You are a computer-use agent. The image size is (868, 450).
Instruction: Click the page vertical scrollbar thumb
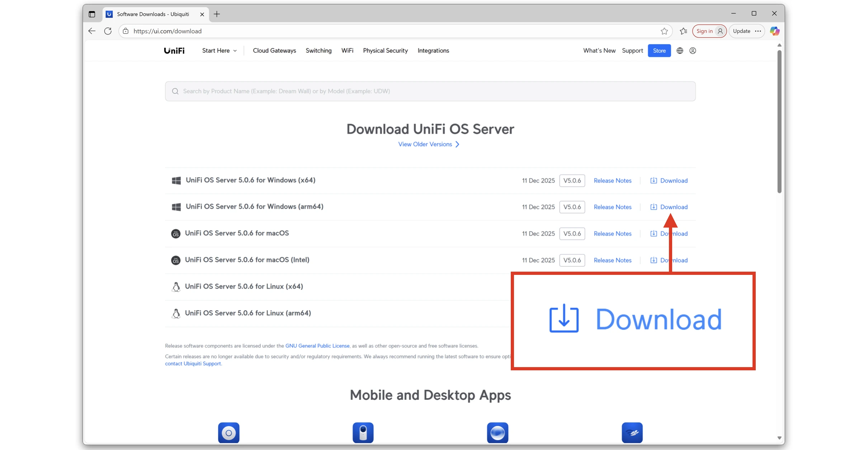(x=779, y=121)
